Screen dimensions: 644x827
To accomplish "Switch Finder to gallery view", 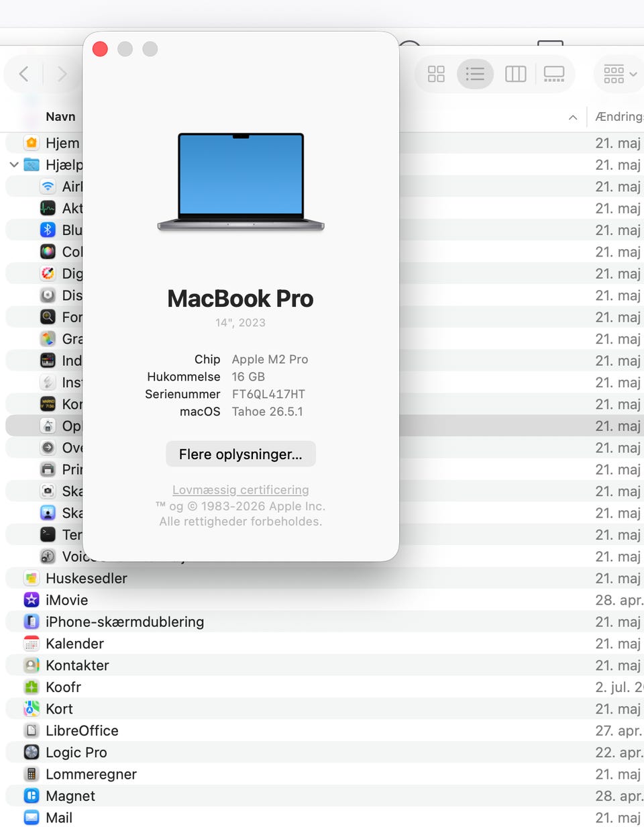I will (554, 74).
